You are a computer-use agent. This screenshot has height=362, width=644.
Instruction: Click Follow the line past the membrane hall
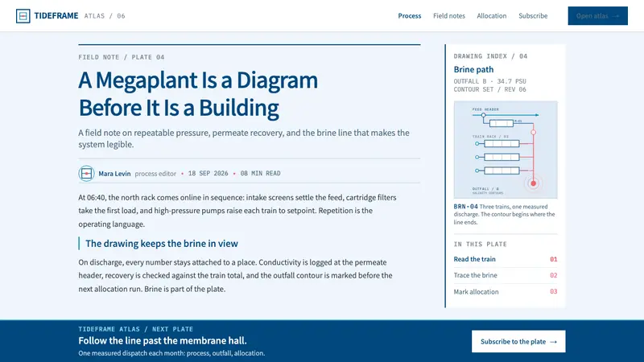(x=163, y=340)
